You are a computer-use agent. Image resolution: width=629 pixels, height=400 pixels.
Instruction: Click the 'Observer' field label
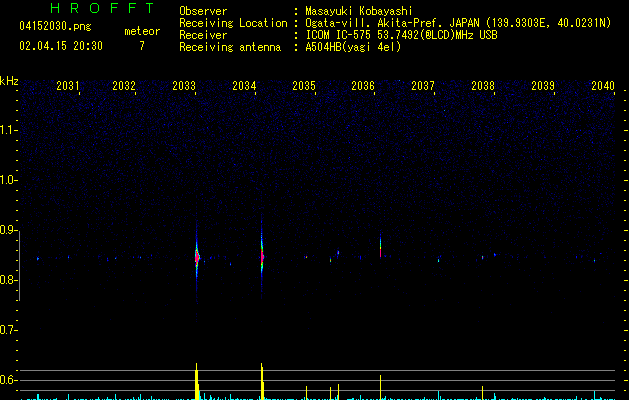(x=203, y=11)
